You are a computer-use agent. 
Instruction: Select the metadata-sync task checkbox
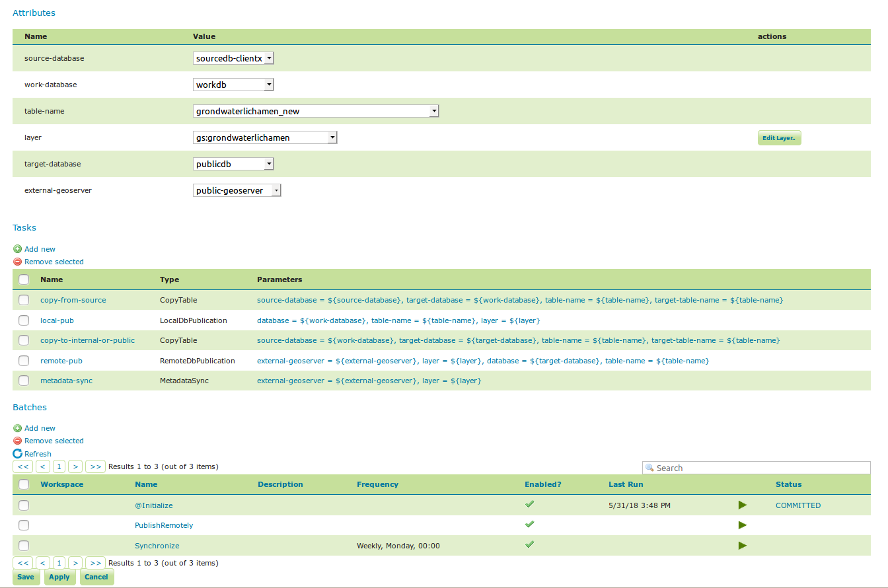pos(24,381)
